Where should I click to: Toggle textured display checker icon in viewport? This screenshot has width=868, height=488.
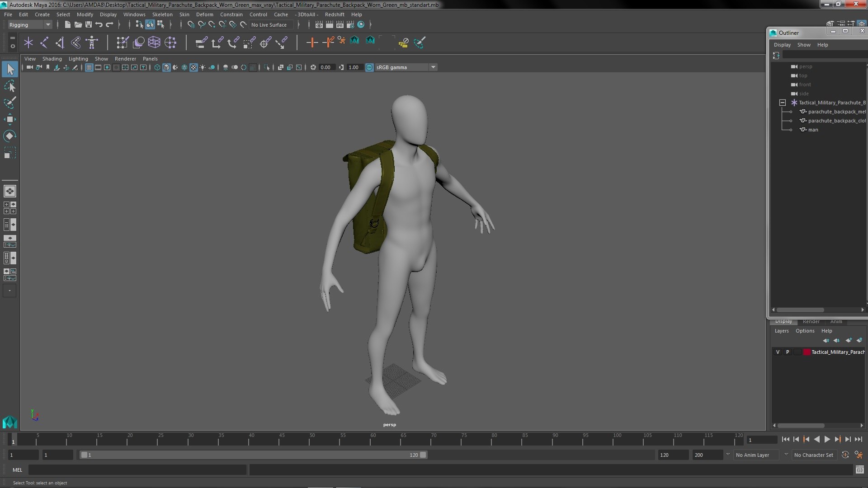[193, 67]
